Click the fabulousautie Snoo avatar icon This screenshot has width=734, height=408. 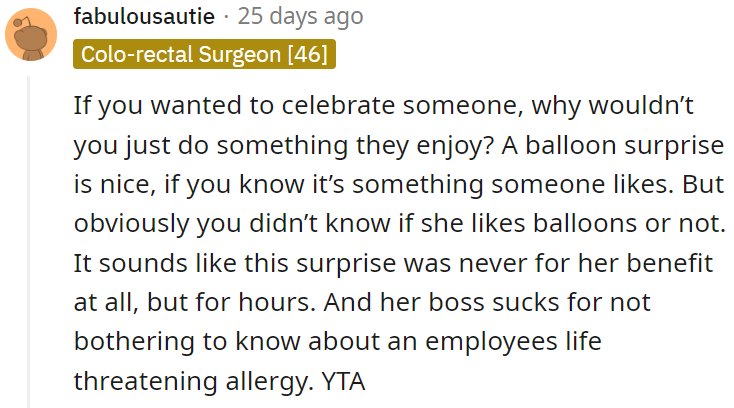click(x=31, y=35)
